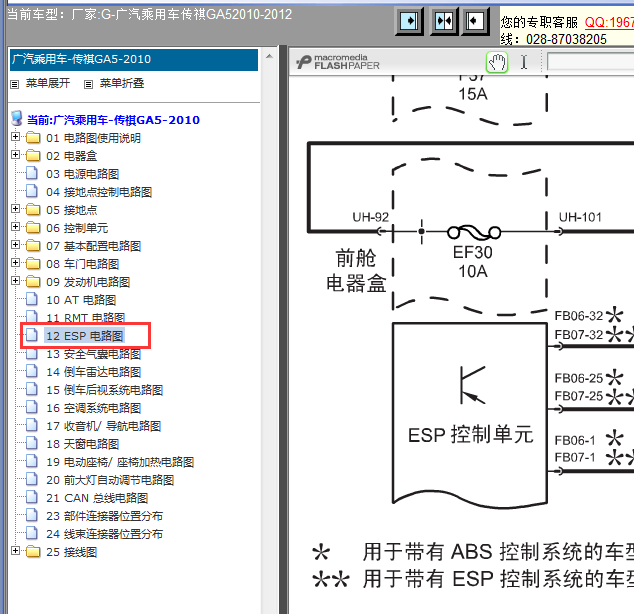Click folder icon for 25 接线图
The width and height of the screenshot is (634, 614).
(33, 552)
